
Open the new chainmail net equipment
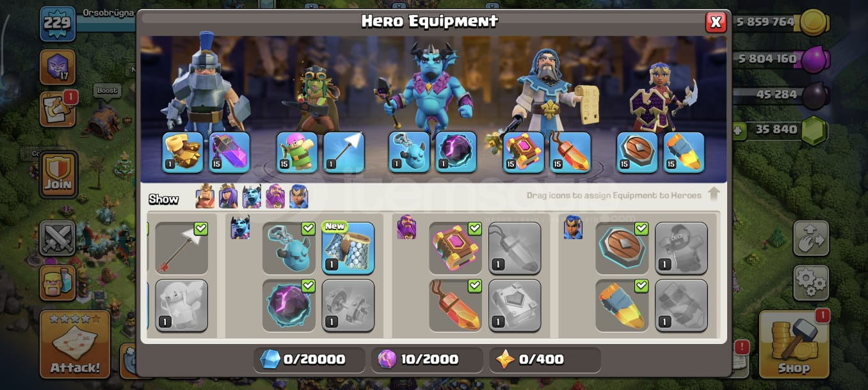pyautogui.click(x=348, y=248)
